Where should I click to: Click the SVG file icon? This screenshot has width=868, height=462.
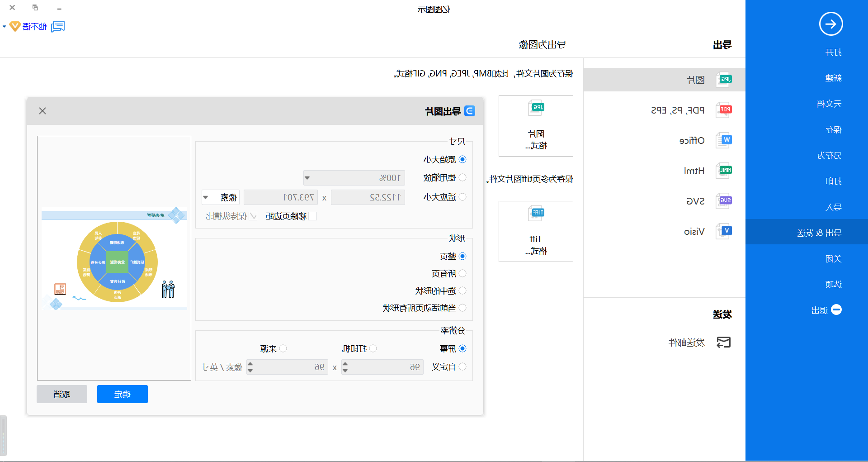click(x=724, y=201)
